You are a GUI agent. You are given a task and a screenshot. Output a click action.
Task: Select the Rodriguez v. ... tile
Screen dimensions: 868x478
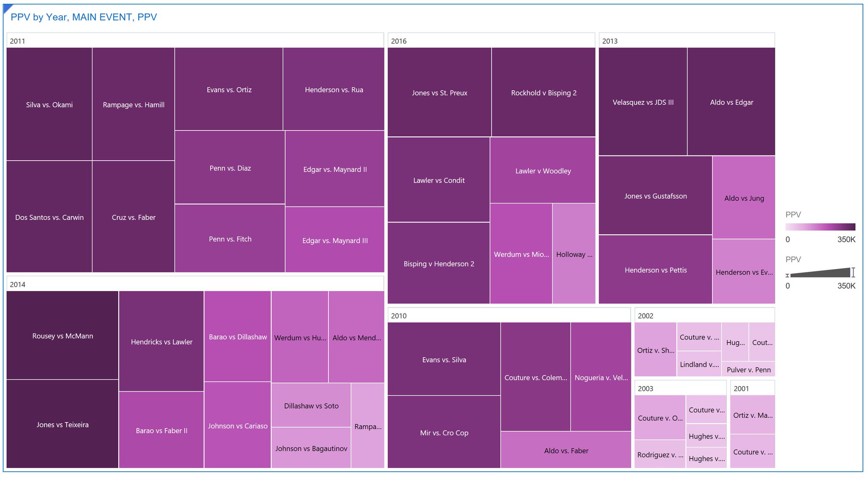pyautogui.click(x=660, y=454)
